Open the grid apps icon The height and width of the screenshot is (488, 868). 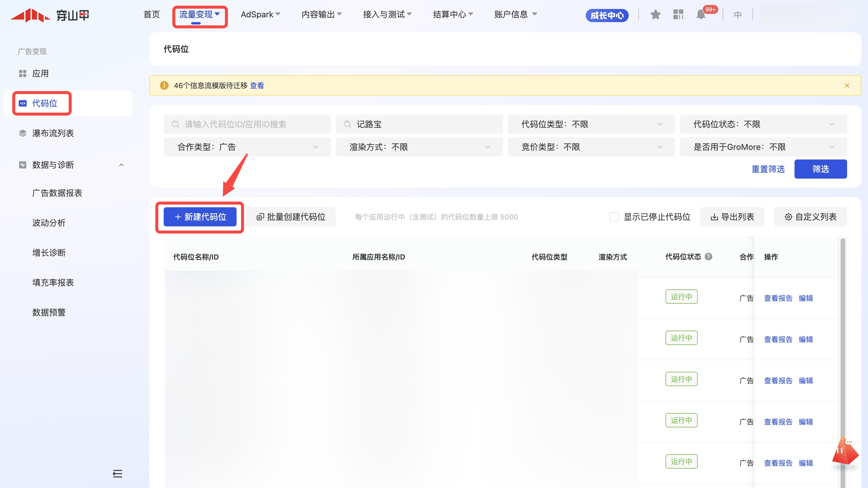678,15
